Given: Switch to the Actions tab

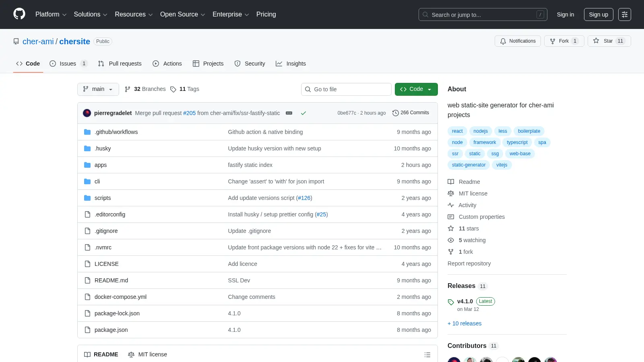Looking at the screenshot, I should tap(167, 64).
